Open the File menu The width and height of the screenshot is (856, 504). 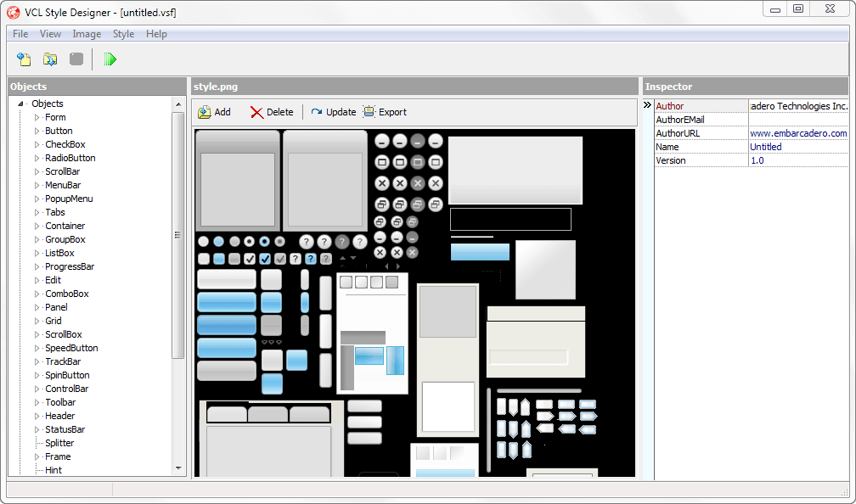[x=20, y=34]
